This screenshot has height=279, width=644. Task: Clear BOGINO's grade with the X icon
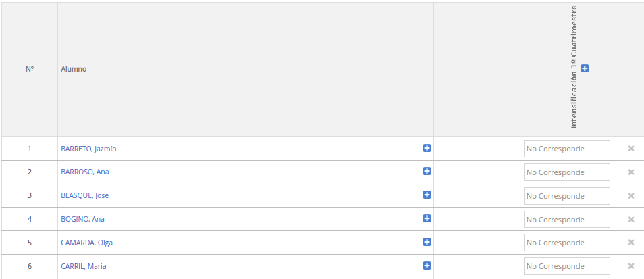click(x=631, y=219)
